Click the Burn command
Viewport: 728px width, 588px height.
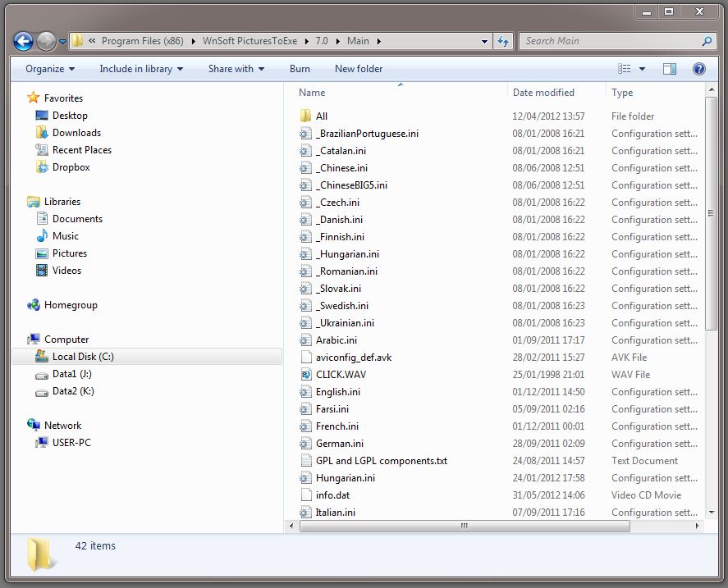pyautogui.click(x=300, y=69)
